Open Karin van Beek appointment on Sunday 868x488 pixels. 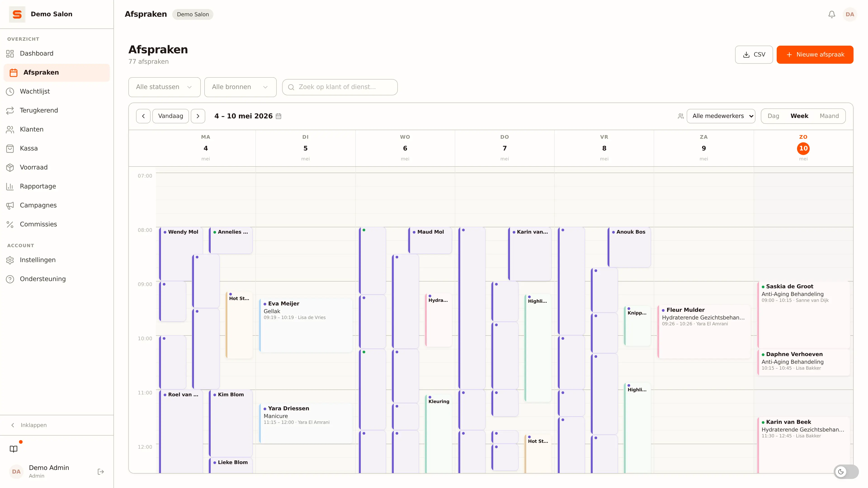803,445
